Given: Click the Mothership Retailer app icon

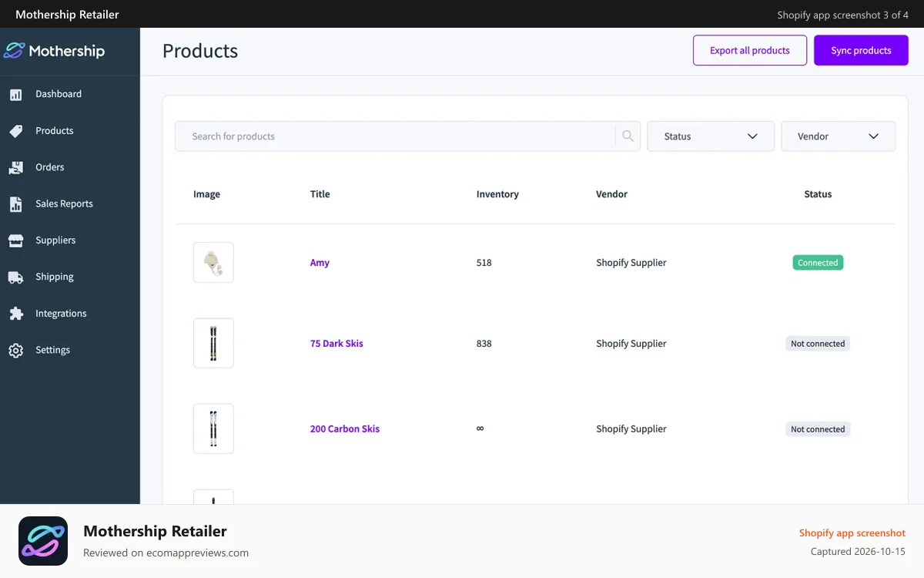Looking at the screenshot, I should 43,541.
